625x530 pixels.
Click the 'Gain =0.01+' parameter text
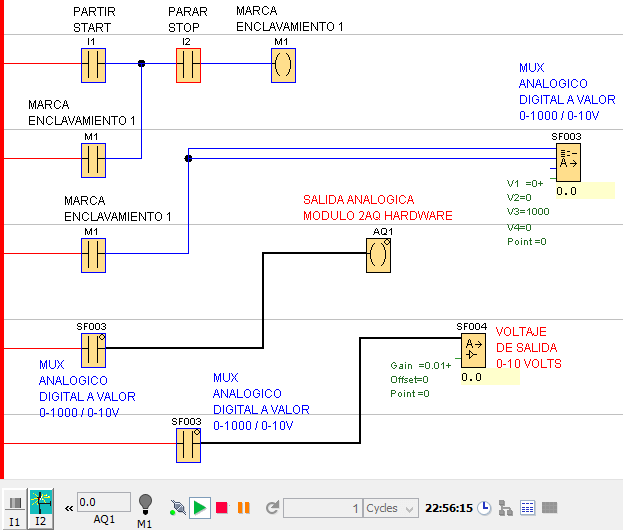point(421,365)
